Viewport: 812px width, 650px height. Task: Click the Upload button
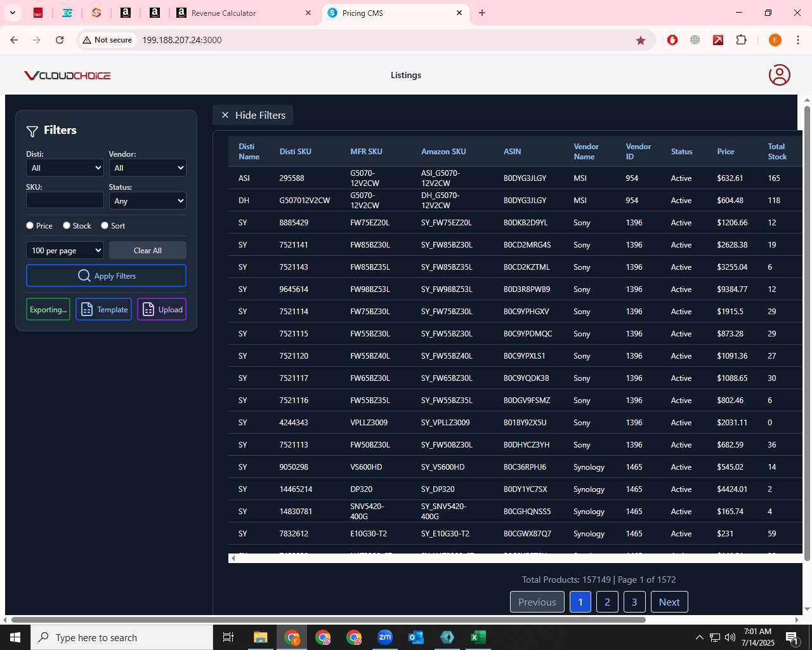tap(162, 309)
